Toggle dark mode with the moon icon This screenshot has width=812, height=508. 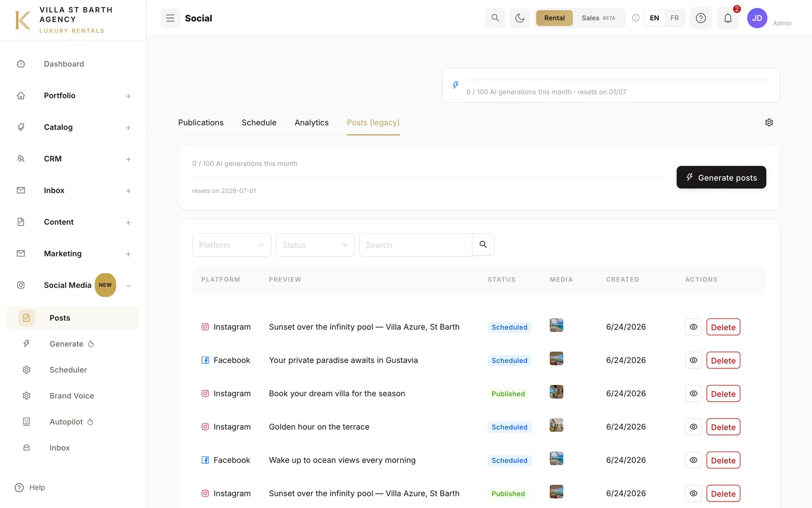point(520,18)
